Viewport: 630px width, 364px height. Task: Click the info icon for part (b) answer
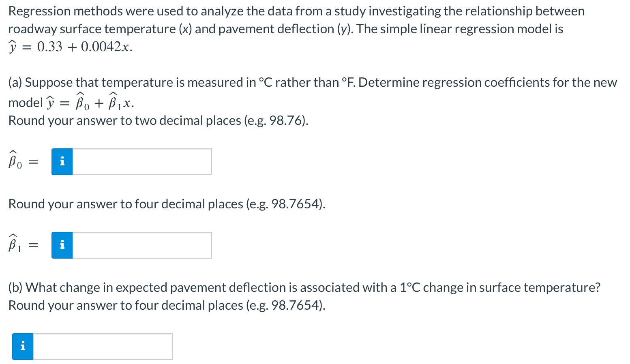(x=23, y=346)
